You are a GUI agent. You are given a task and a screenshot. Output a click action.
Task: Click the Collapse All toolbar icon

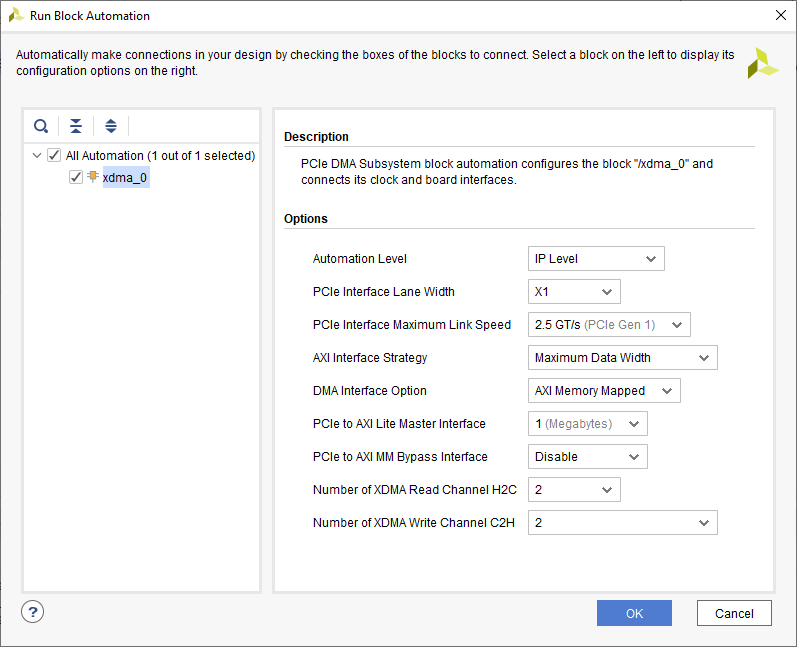click(76, 126)
